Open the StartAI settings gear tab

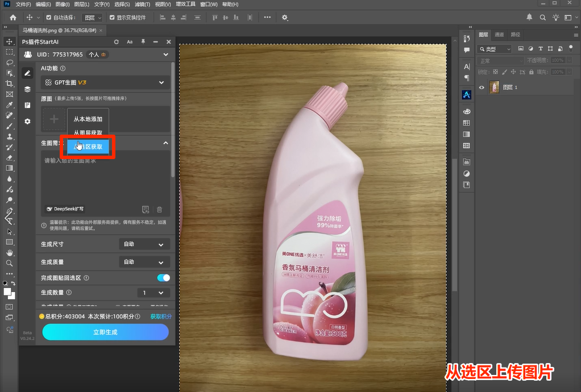(x=27, y=122)
